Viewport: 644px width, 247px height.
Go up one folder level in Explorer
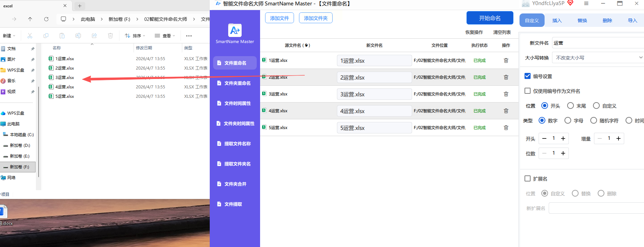click(x=30, y=19)
